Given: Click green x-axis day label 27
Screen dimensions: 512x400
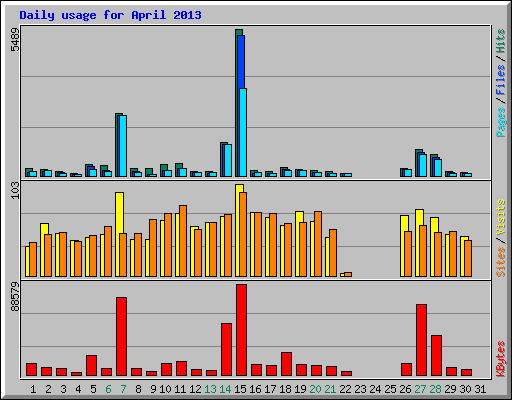Looking at the screenshot, I should [420, 389].
